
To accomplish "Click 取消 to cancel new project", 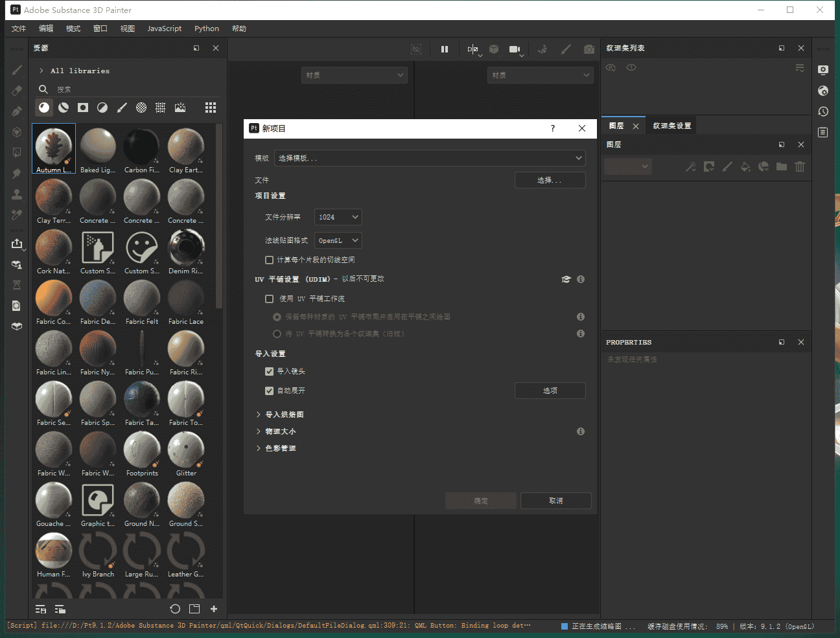I will (x=556, y=501).
